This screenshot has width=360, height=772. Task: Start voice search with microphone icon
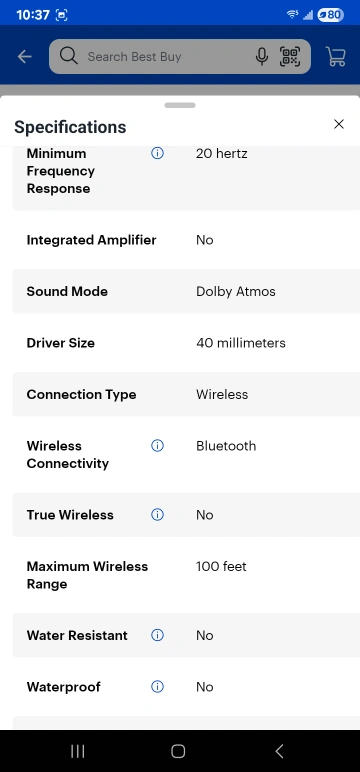[x=262, y=57]
